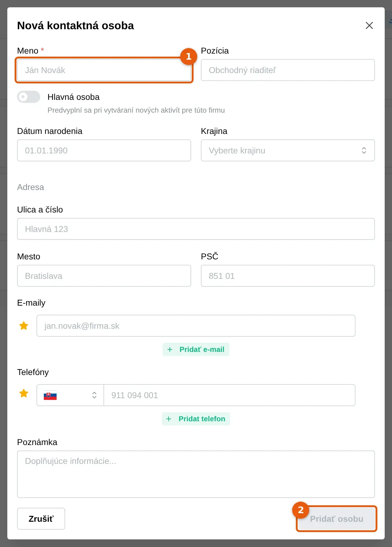Click the PSČ postal code field
This screenshot has width=392, height=547.
[288, 276]
